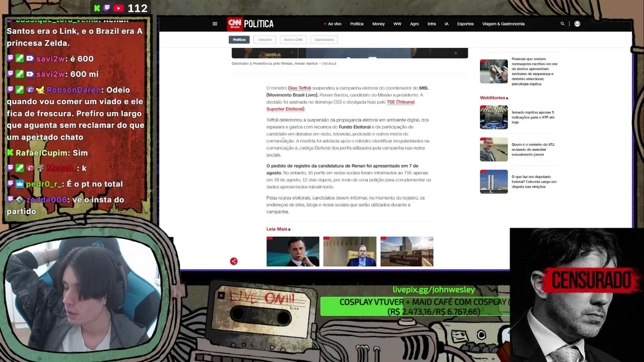This screenshot has height=362, width=644.
Task: Click the Twitch badge beside RobsonDaren
Action: pyautogui.click(x=10, y=90)
